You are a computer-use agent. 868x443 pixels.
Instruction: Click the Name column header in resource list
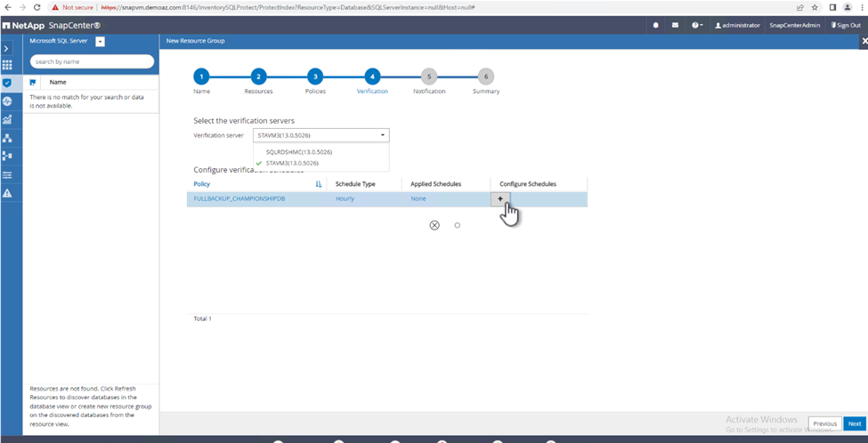click(x=58, y=82)
